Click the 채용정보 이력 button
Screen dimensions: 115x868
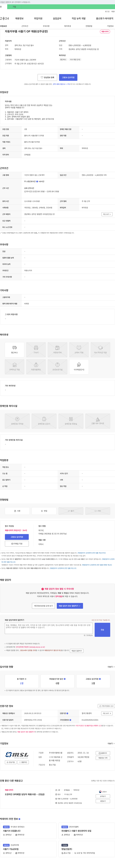tap(103, 758)
